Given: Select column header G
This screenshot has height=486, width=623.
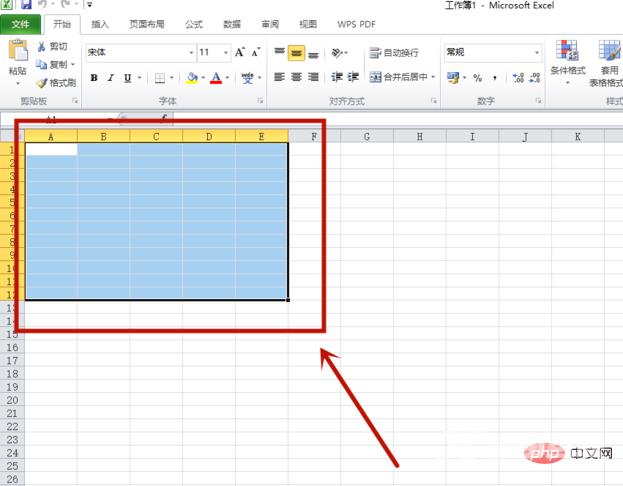Looking at the screenshot, I should pyautogui.click(x=366, y=136).
